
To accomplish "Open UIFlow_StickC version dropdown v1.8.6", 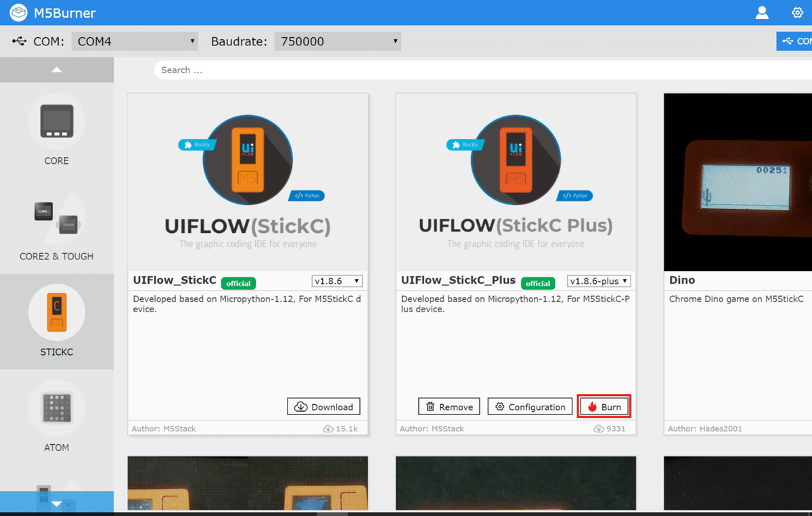I will point(337,281).
